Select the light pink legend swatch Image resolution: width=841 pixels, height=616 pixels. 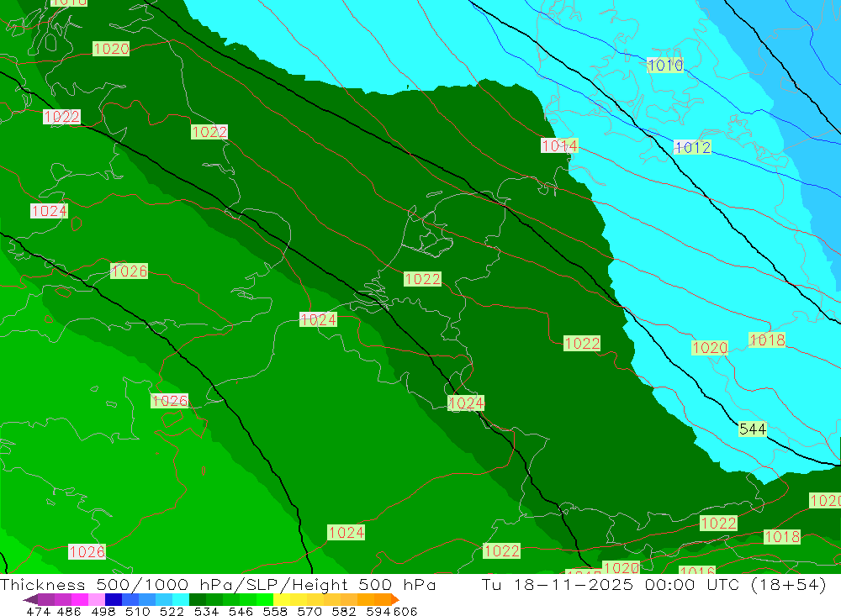97,599
